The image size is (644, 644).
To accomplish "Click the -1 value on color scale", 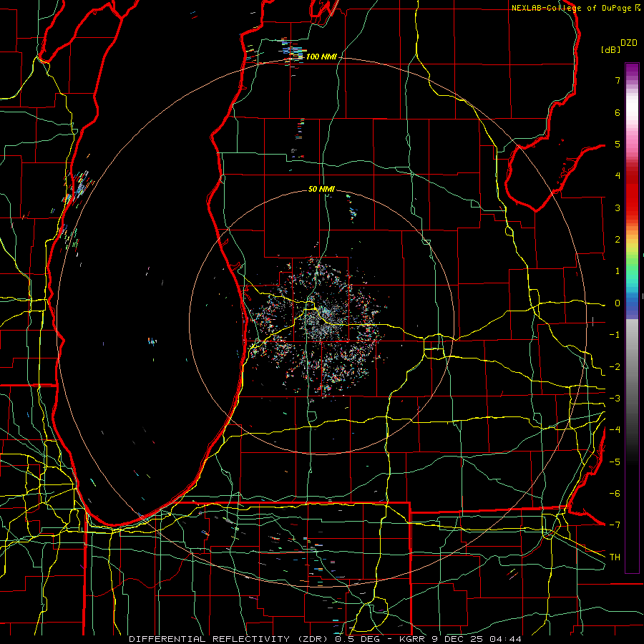I will click(x=615, y=335).
